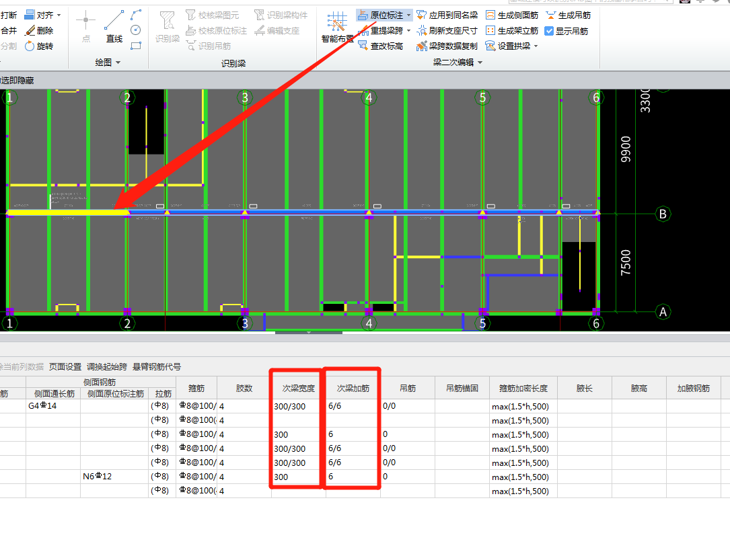
Task: Click axis label A on the drawing
Action: tap(663, 312)
